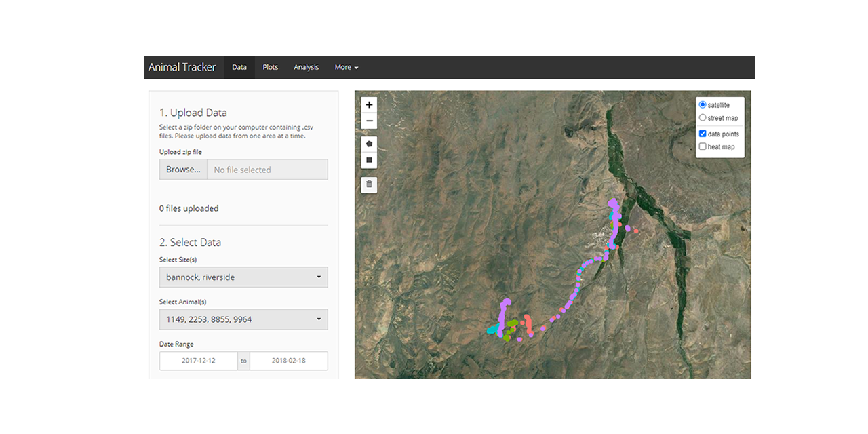The image size is (868, 434).
Task: Switch to the Plots tab
Action: [x=270, y=67]
